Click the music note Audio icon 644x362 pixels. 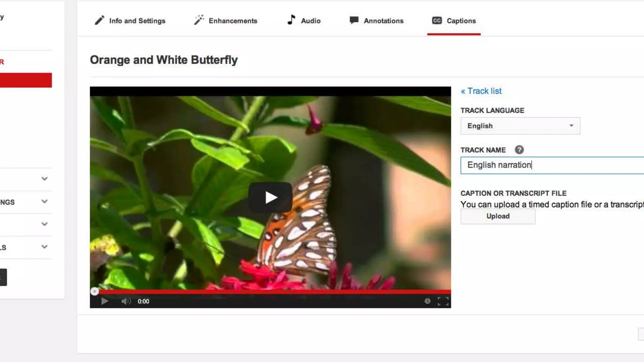click(291, 20)
